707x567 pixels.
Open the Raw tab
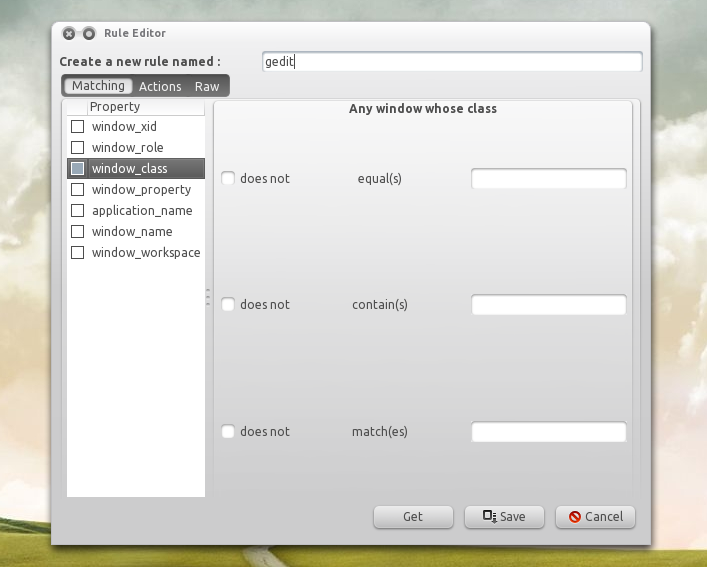point(207,86)
